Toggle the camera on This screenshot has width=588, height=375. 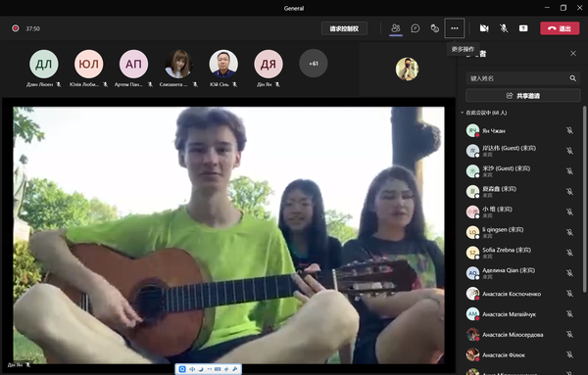coord(484,28)
